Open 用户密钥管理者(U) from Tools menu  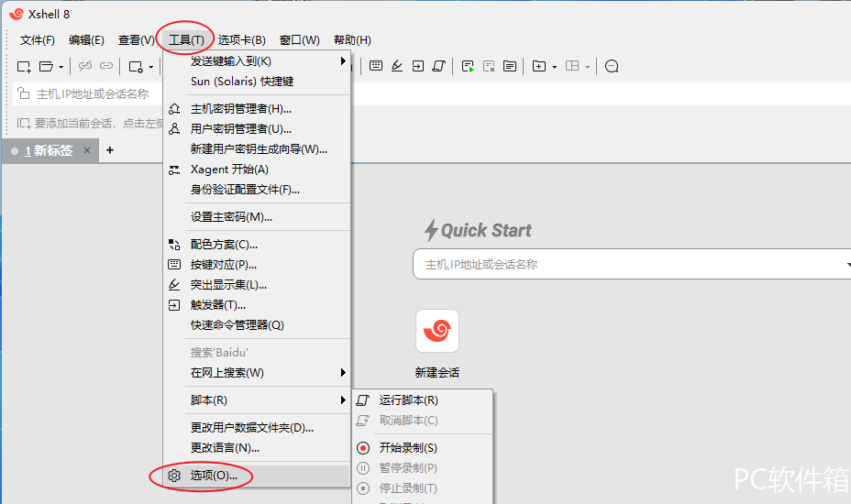click(257, 129)
